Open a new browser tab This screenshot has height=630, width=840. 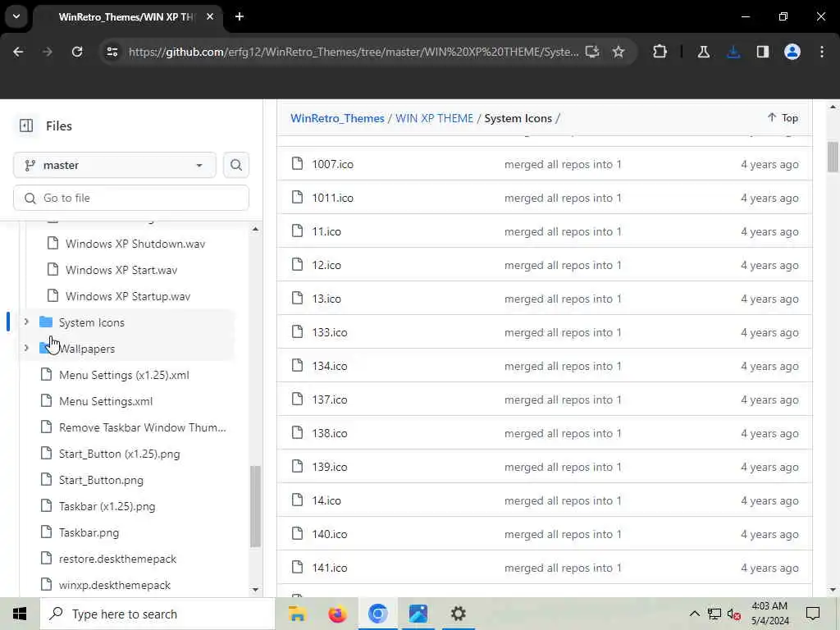tap(240, 16)
